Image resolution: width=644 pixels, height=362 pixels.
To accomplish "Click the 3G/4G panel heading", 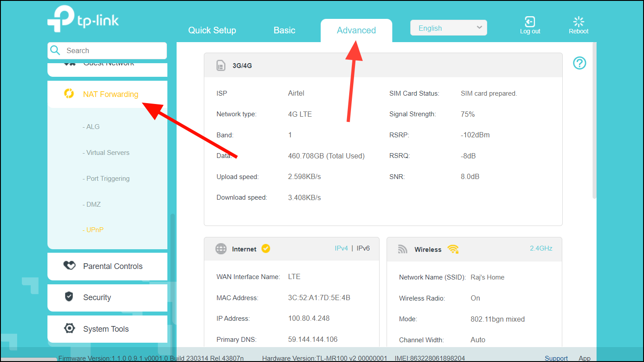I will click(x=242, y=66).
